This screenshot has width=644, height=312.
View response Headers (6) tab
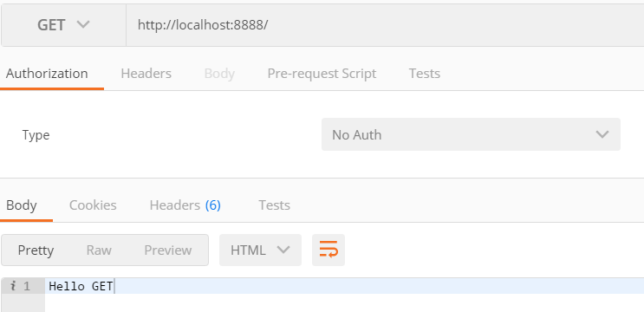(185, 205)
